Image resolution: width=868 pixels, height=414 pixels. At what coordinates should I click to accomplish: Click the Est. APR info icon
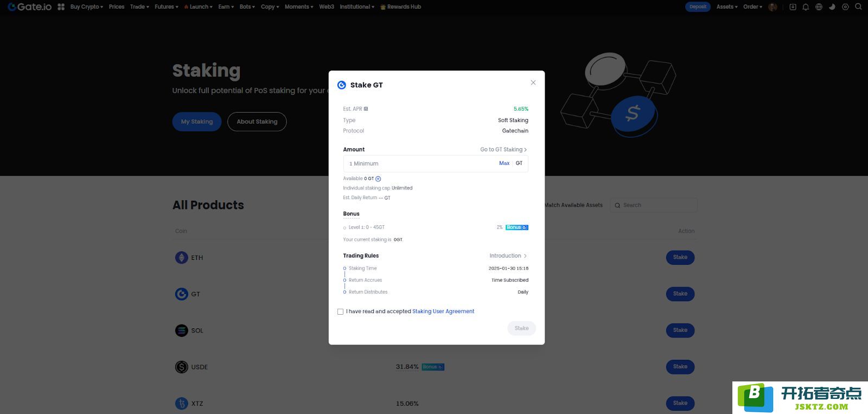pos(366,109)
